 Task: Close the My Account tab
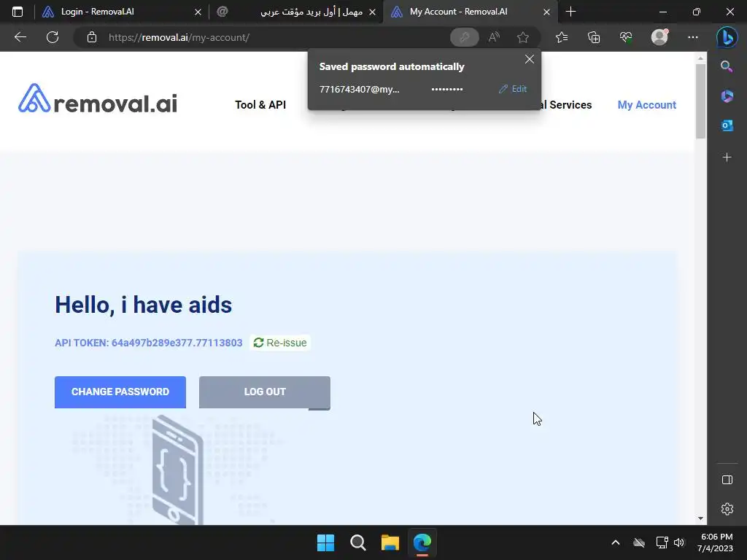coord(547,12)
